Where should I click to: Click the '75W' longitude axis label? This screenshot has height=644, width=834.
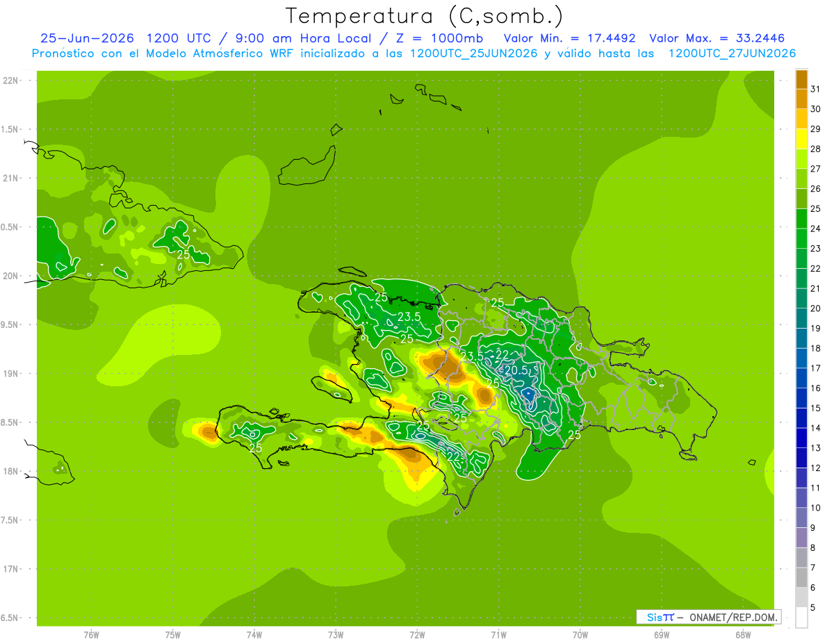pos(173,635)
